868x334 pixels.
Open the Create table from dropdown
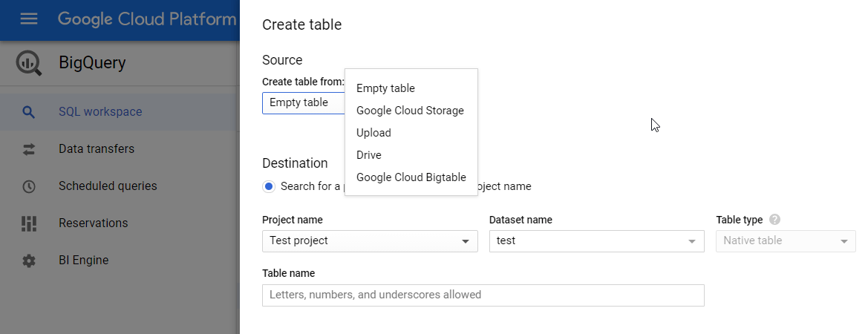[304, 103]
